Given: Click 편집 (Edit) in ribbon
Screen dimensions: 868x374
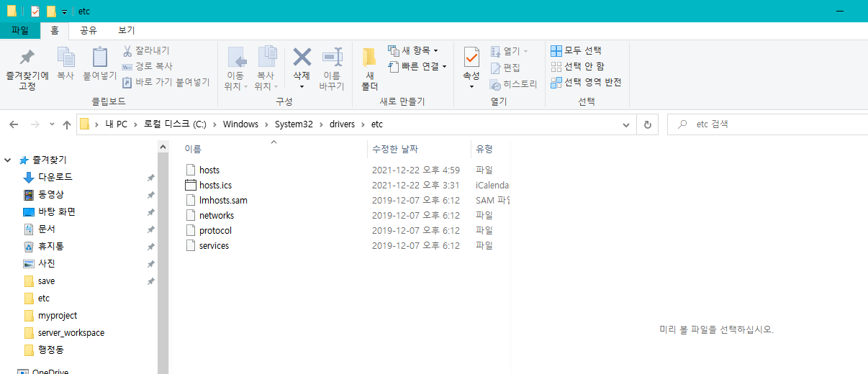Looking at the screenshot, I should [505, 68].
